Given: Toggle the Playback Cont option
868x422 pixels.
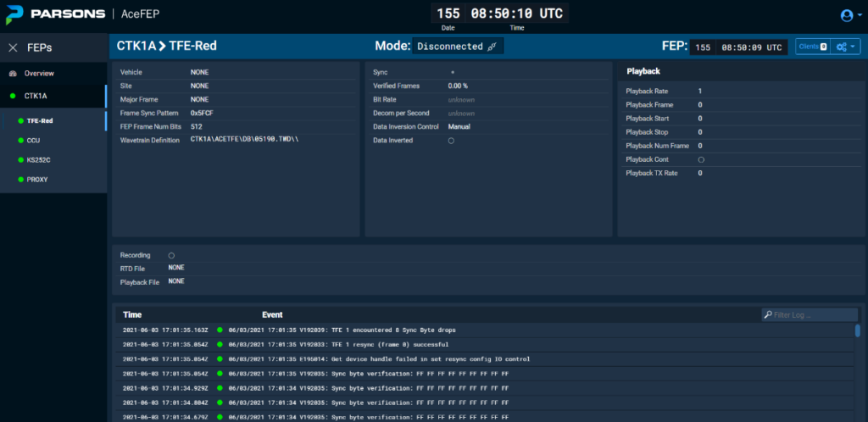Looking at the screenshot, I should click(701, 159).
